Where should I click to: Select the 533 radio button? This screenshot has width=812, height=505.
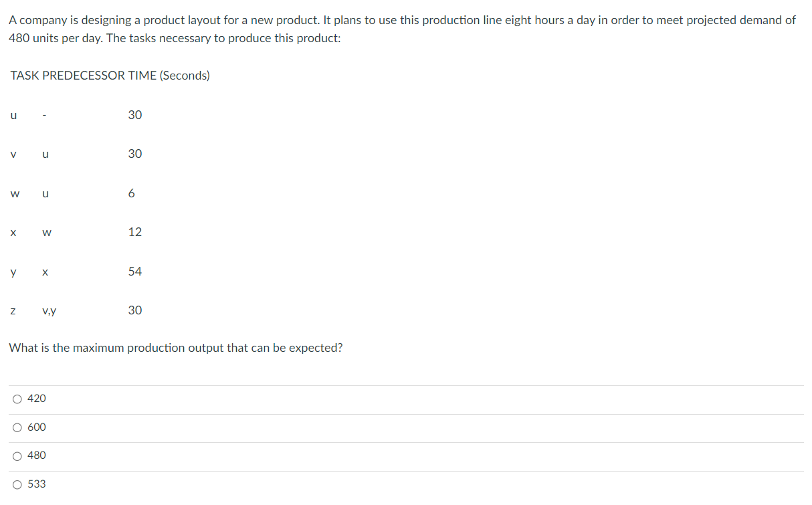click(17, 484)
